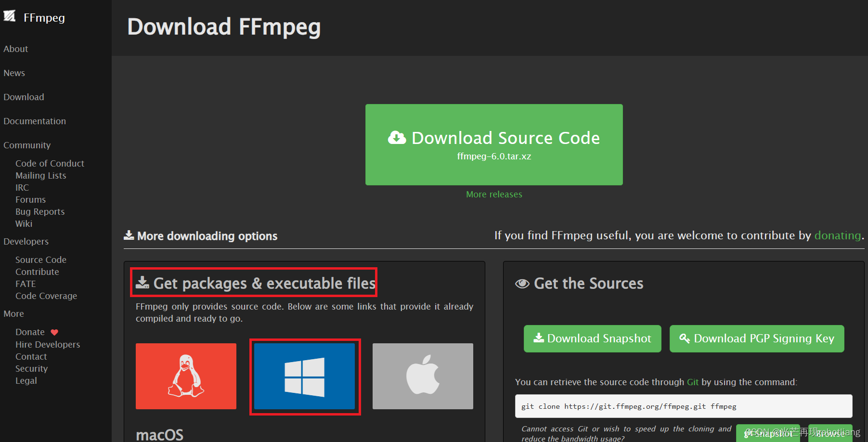
Task: Click the eye icon beside Get the Sources
Action: (x=522, y=284)
